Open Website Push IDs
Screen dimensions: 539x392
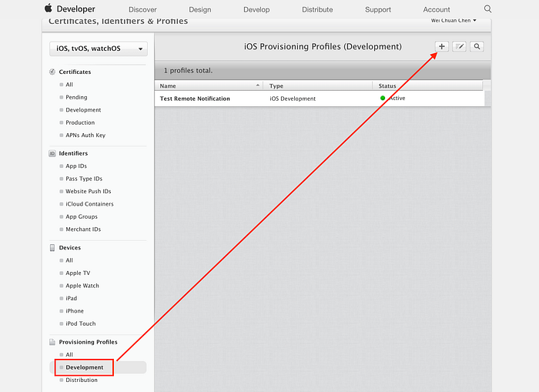(89, 192)
